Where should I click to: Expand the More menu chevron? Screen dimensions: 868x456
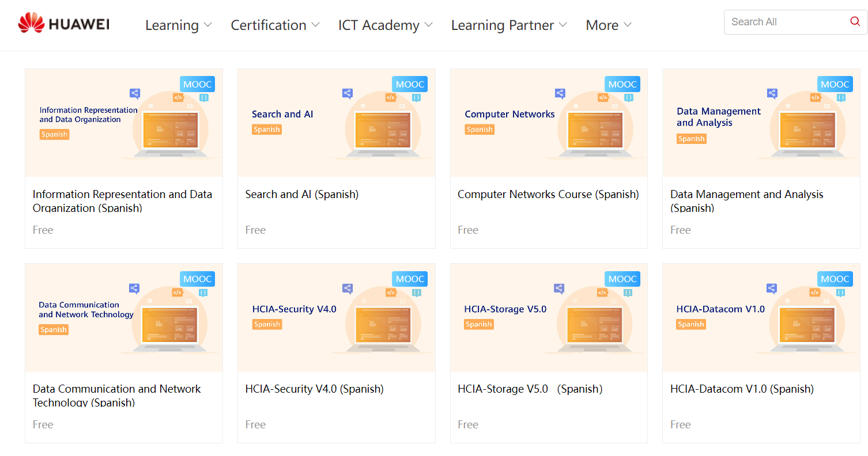pyautogui.click(x=628, y=25)
